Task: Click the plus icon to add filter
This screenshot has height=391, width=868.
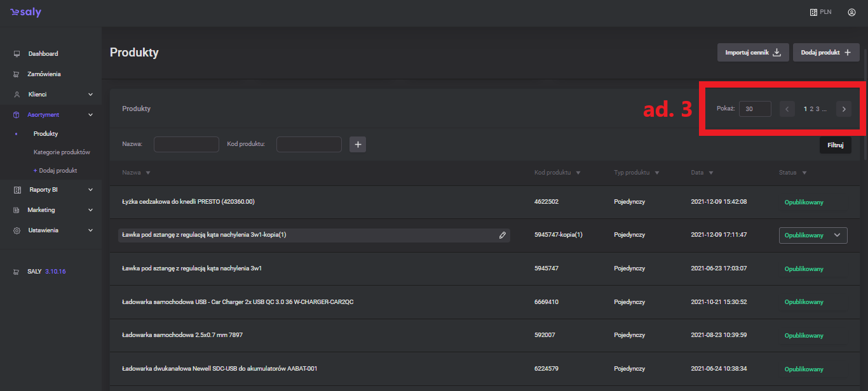Action: click(358, 145)
